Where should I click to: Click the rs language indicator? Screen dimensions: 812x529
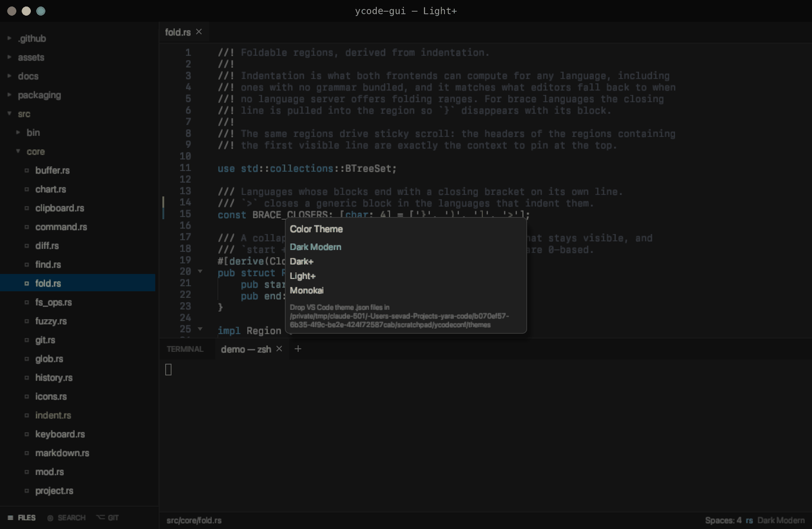point(749,520)
